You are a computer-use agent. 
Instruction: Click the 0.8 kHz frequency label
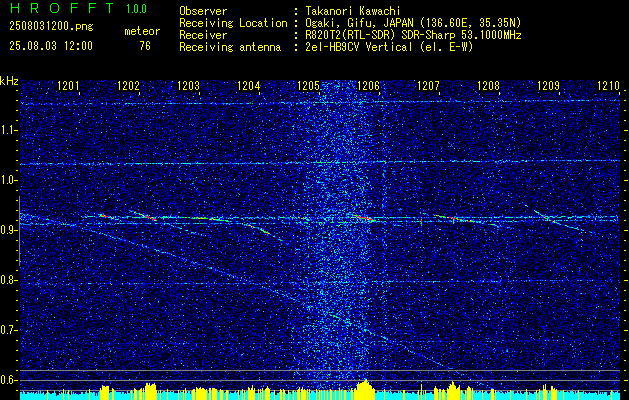(x=8, y=280)
